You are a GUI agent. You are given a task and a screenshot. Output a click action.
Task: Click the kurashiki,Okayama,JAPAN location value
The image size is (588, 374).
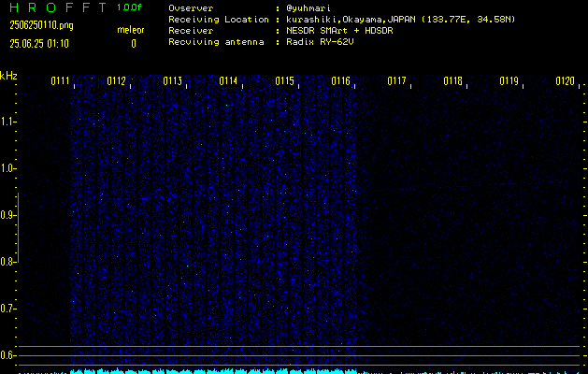[x=400, y=20]
